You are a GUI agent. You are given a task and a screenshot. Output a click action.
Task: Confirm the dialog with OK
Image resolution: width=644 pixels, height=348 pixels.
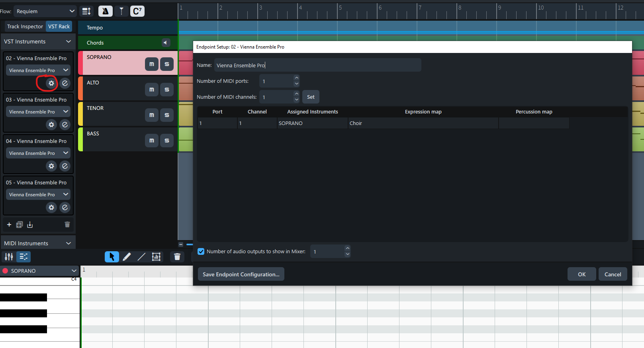coord(582,274)
